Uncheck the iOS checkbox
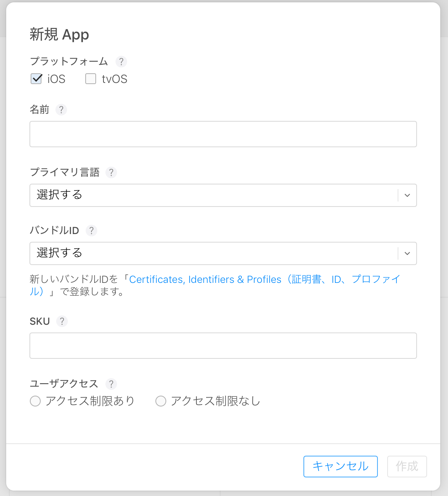The image size is (448, 496). click(36, 79)
